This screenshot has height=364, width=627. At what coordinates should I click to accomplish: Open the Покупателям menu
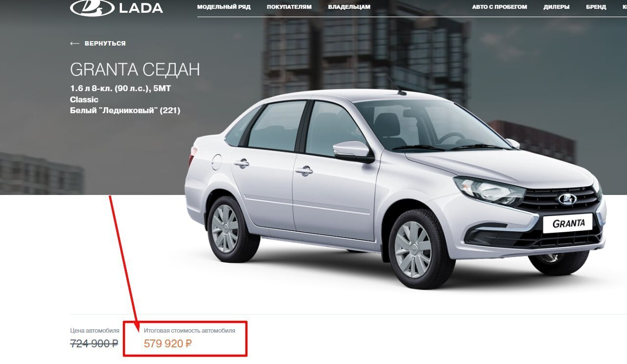(x=289, y=7)
